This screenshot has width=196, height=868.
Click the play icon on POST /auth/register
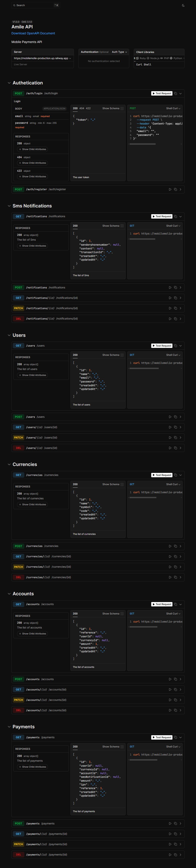[x=170, y=189]
